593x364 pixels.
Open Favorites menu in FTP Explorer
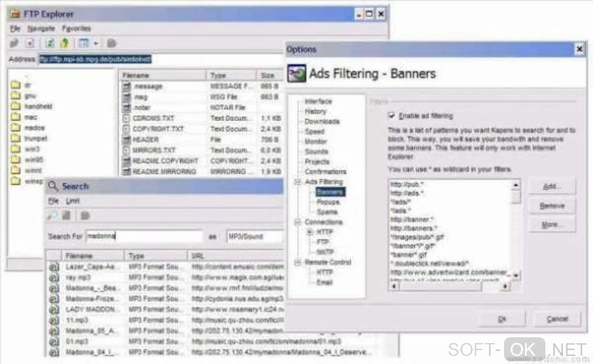coord(76,28)
